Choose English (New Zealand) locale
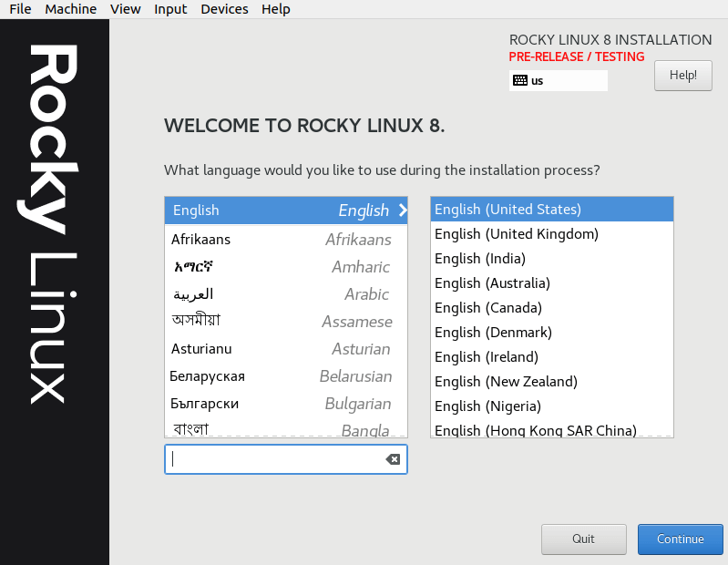The height and width of the screenshot is (565, 728). pyautogui.click(x=552, y=382)
